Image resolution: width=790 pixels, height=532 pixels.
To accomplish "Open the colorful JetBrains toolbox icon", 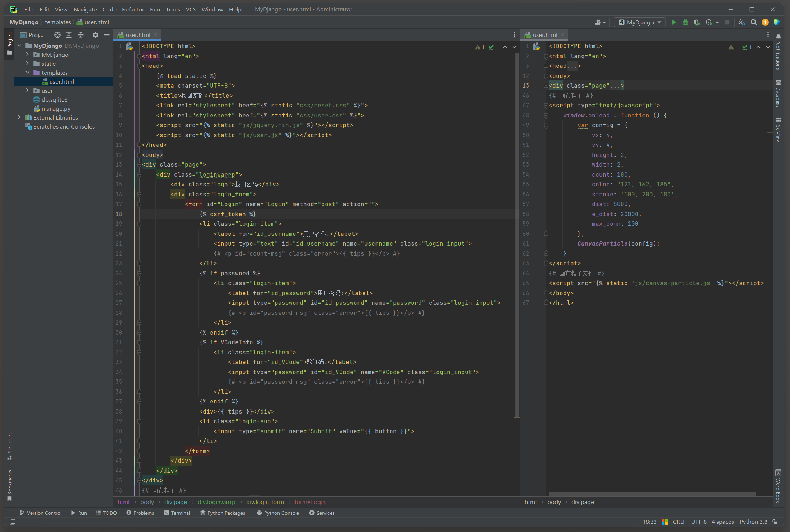I will pos(777,22).
